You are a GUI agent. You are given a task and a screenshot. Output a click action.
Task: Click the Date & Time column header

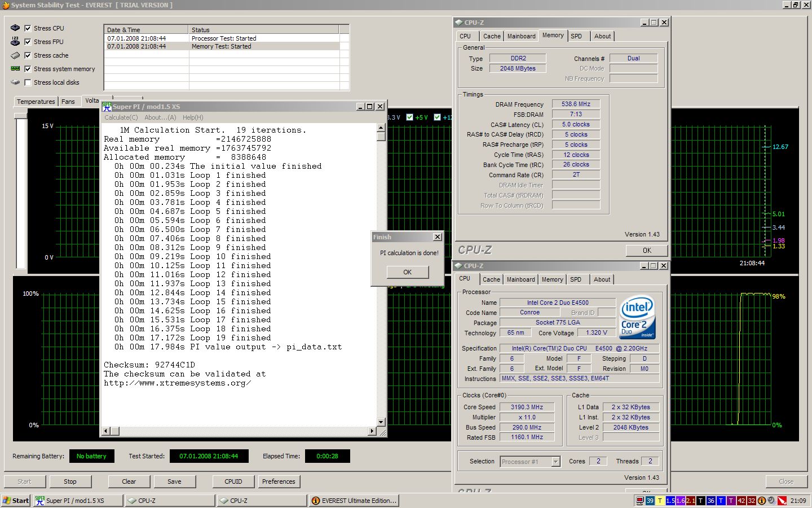pos(146,29)
